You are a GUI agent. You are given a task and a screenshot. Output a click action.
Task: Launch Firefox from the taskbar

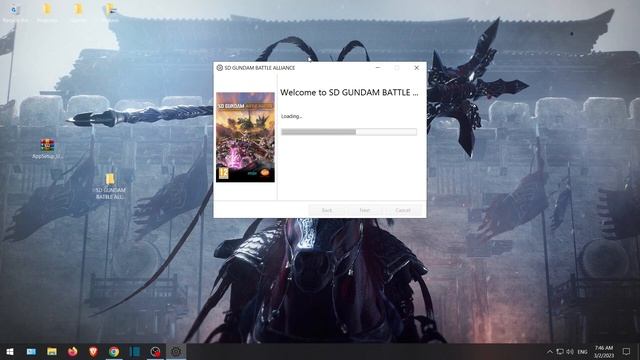pos(73,351)
